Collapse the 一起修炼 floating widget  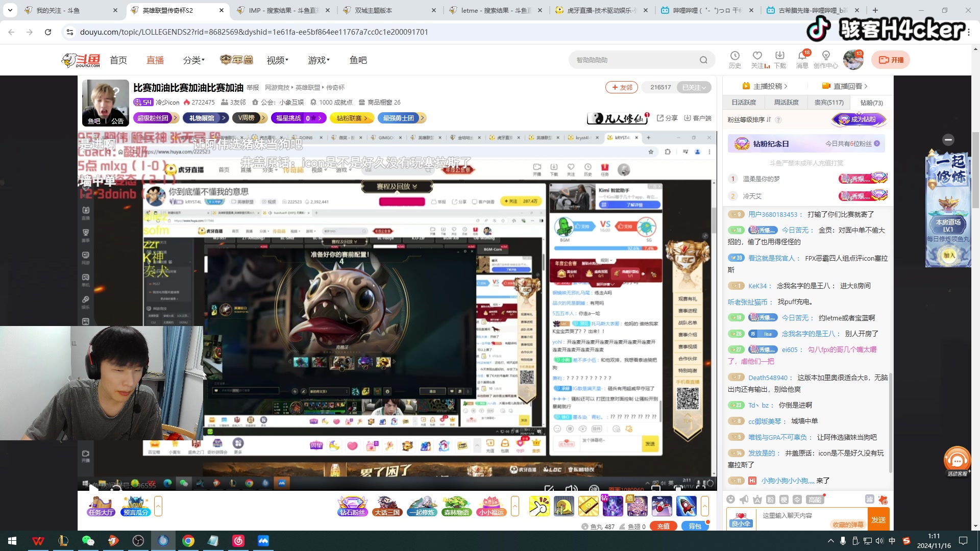(x=948, y=139)
